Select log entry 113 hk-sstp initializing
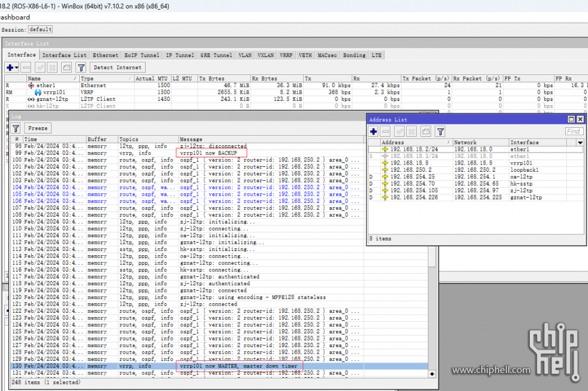The height and width of the screenshot is (391, 588). pos(220,249)
